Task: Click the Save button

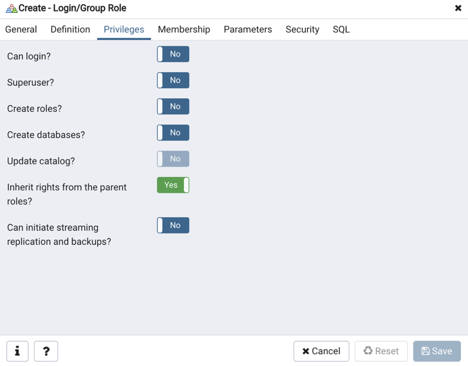Action: 437,351
